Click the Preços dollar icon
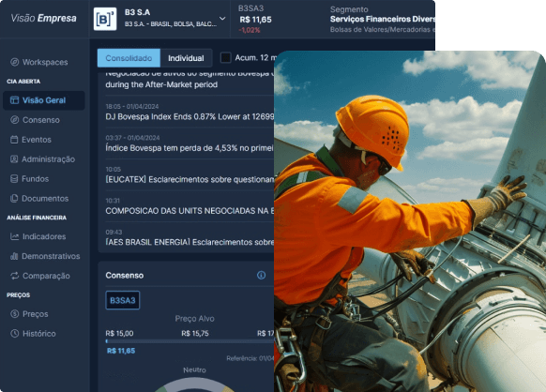Image resolution: width=546 pixels, height=392 pixels. 15,313
